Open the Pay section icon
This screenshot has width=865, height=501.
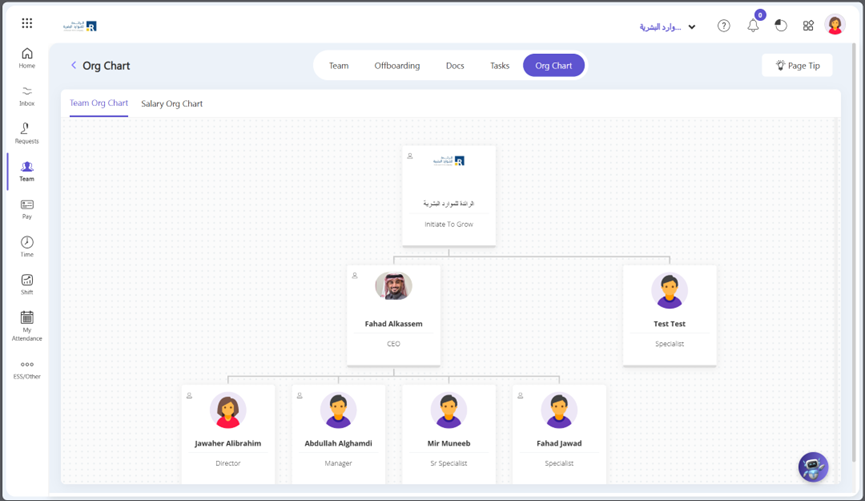(x=27, y=208)
